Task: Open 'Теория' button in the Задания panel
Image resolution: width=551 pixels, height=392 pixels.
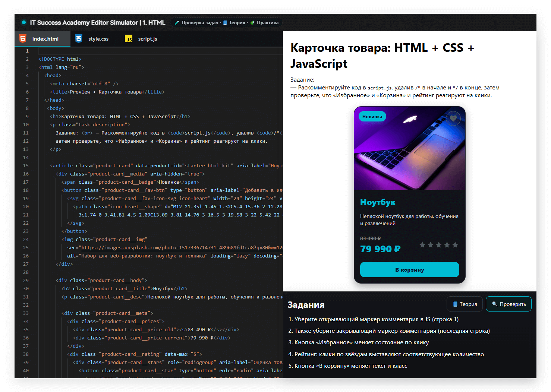Action: pyautogui.click(x=465, y=304)
